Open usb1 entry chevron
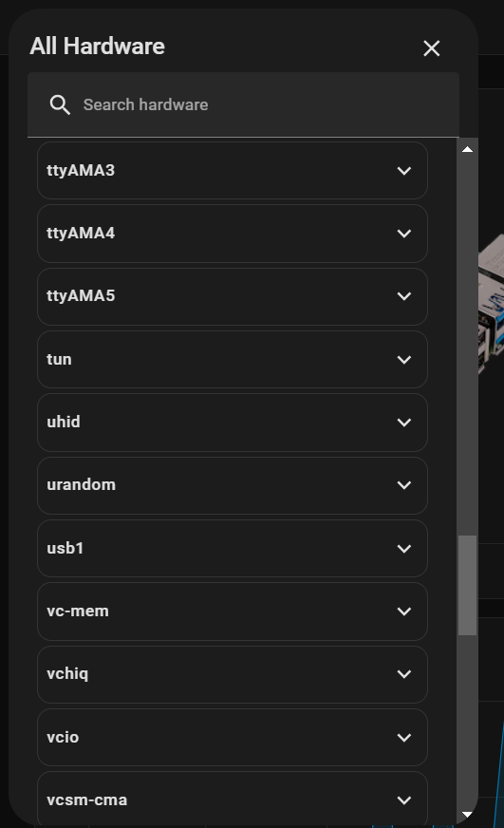The image size is (504, 828). [x=404, y=549]
